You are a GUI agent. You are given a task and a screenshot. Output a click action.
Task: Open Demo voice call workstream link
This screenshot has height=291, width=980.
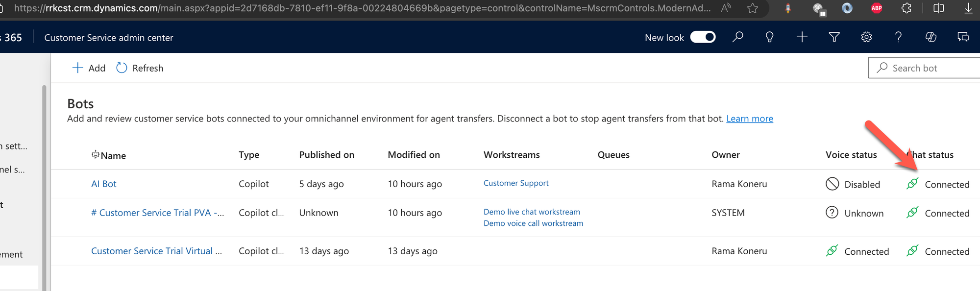533,223
